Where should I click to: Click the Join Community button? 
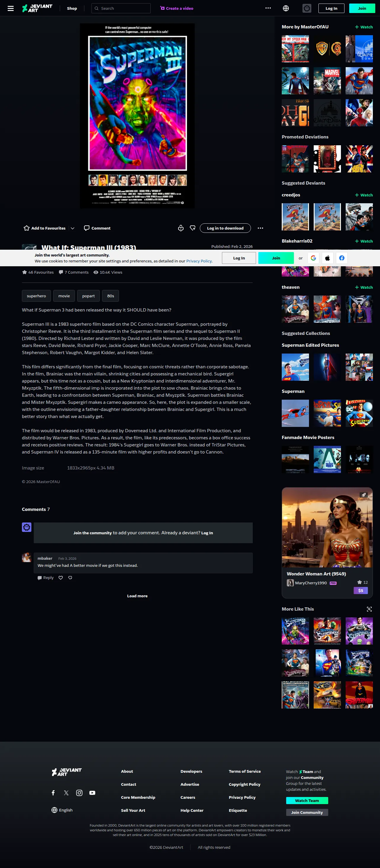307,812
